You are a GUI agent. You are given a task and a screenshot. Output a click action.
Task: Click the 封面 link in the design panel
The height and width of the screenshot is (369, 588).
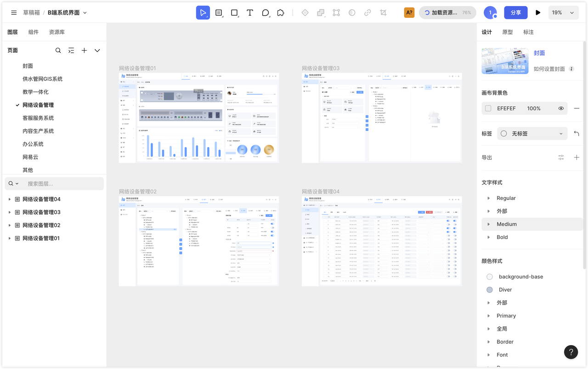(x=539, y=53)
